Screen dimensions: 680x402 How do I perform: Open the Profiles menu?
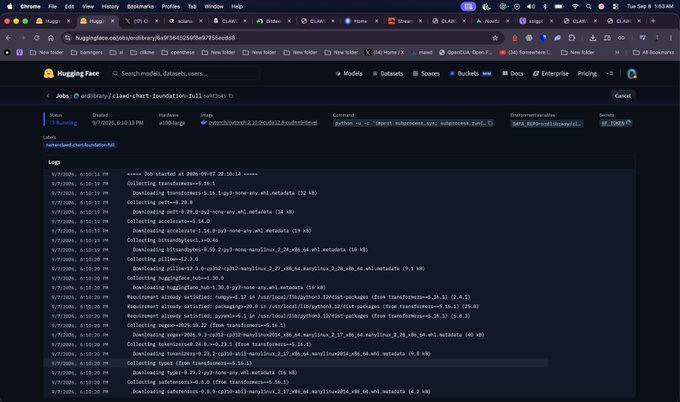(170, 7)
